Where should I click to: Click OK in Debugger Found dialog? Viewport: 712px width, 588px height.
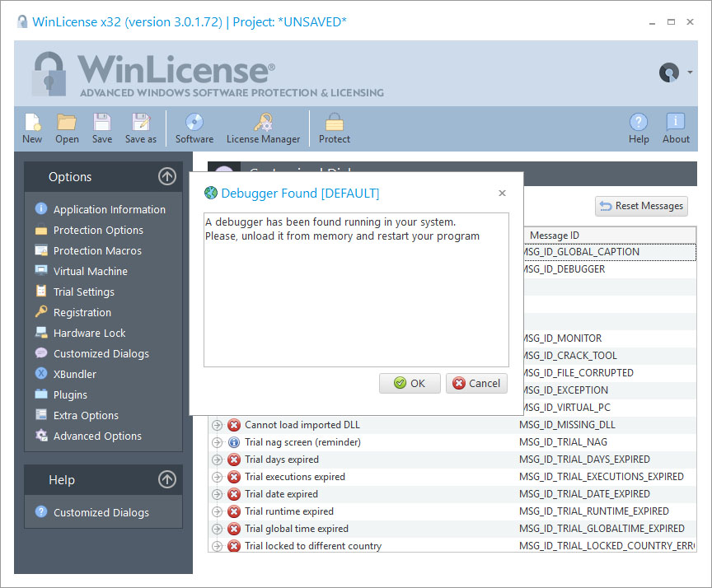pos(410,384)
